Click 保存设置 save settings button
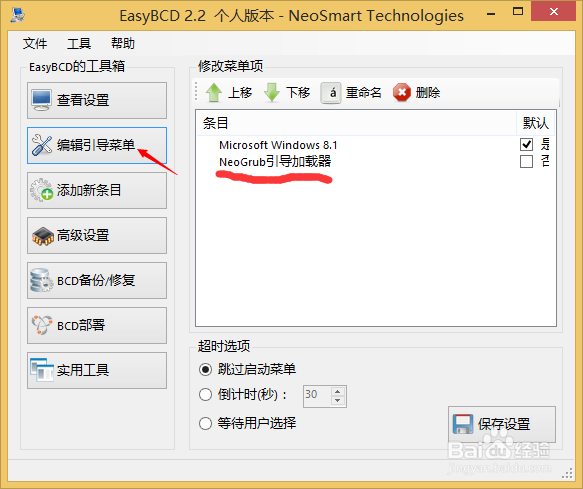The height and width of the screenshot is (489, 583). tap(502, 424)
